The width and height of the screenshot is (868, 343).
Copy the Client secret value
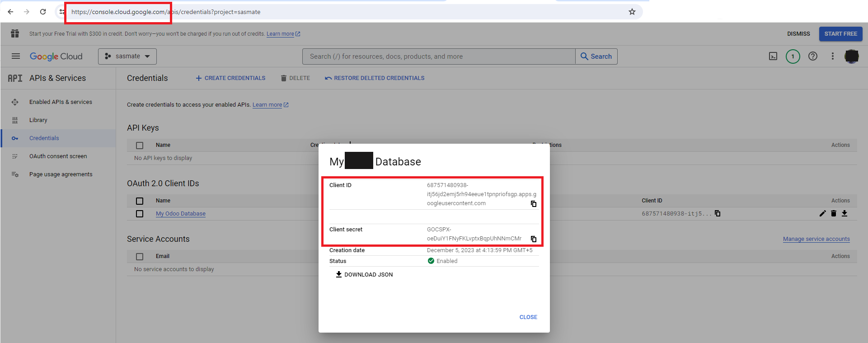[534, 239]
